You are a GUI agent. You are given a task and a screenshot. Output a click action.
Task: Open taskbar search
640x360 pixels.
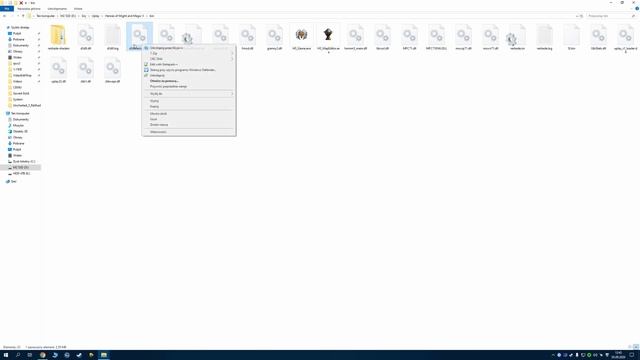click(18, 355)
